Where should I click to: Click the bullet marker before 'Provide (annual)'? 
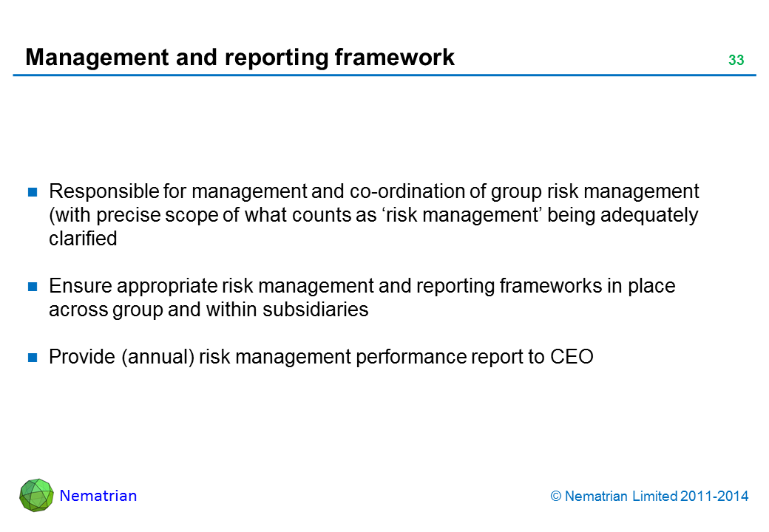[x=33, y=358]
